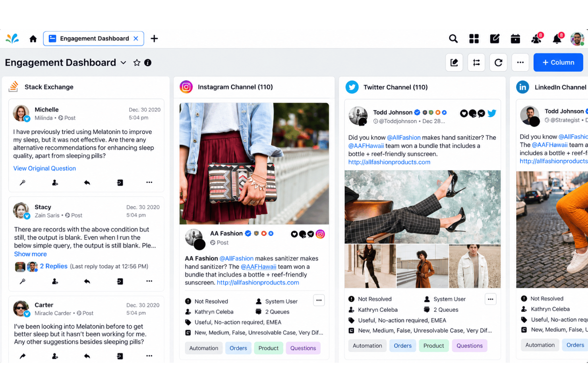Click the search magnifier icon

[x=453, y=39]
